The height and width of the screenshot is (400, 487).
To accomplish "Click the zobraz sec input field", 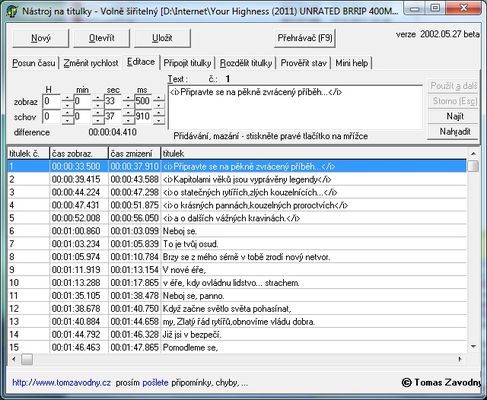I will pyautogui.click(x=113, y=101).
